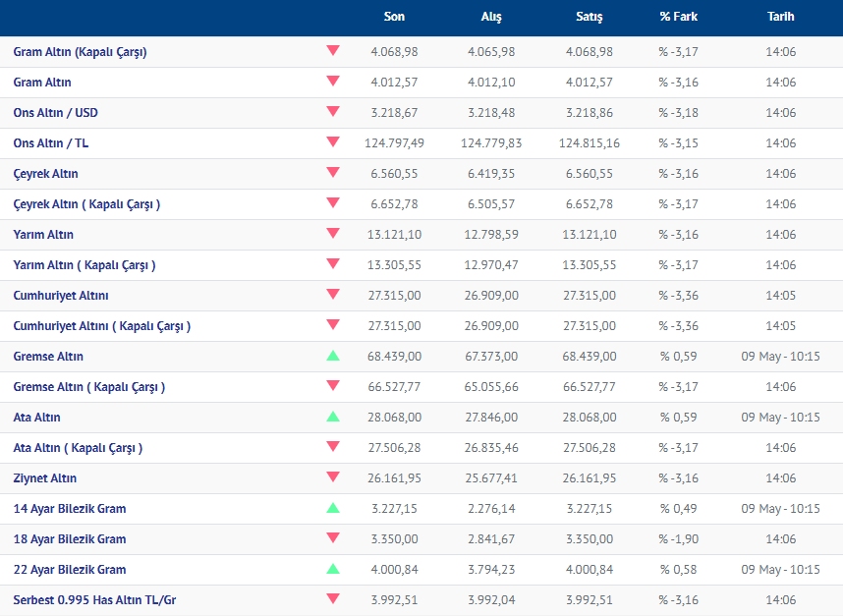Image resolution: width=843 pixels, height=616 pixels.
Task: Select the Satış value 3.218,86
Action: coord(590,113)
